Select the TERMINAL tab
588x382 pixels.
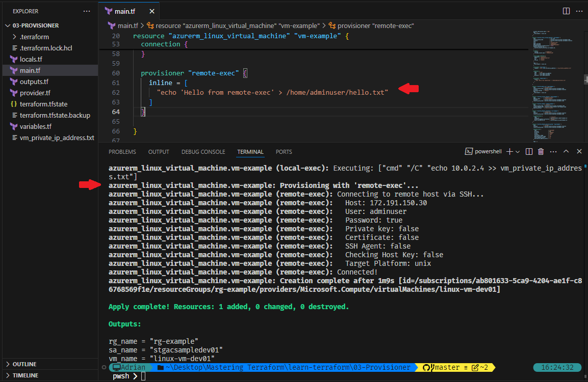click(250, 152)
